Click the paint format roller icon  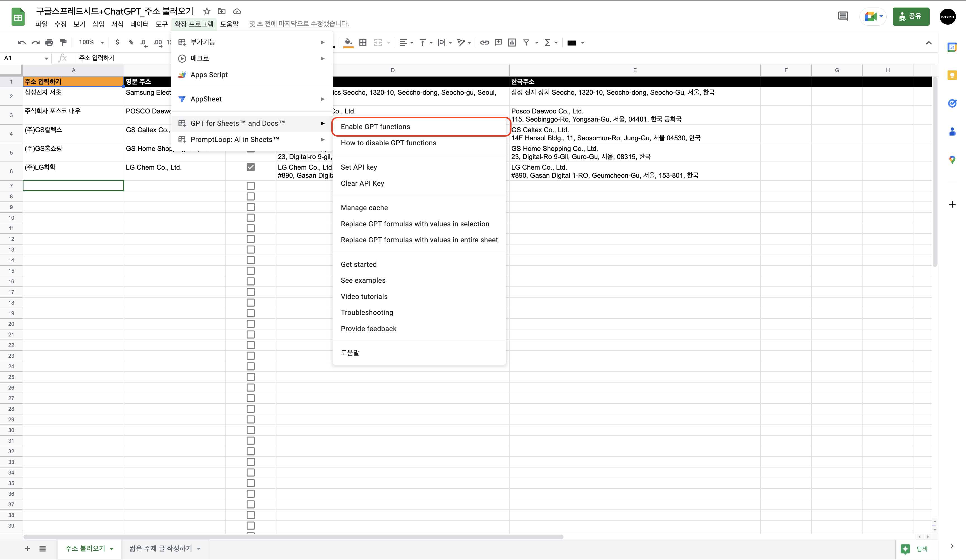[x=63, y=42]
